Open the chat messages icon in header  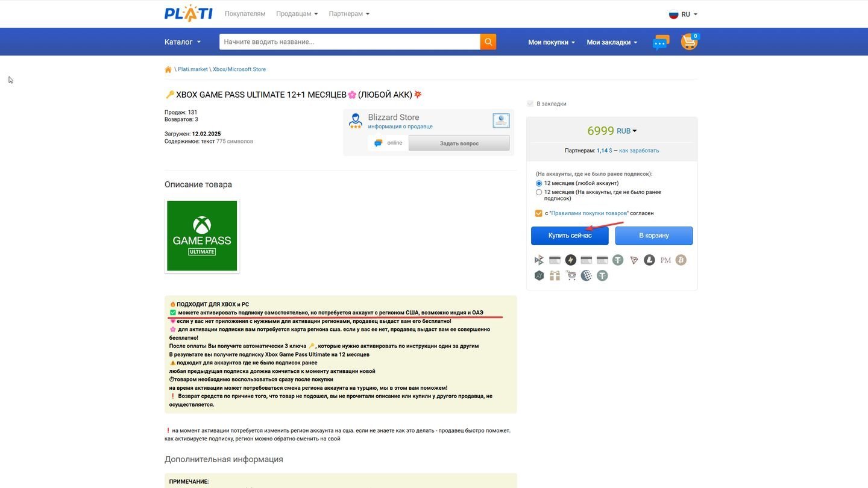tap(661, 42)
